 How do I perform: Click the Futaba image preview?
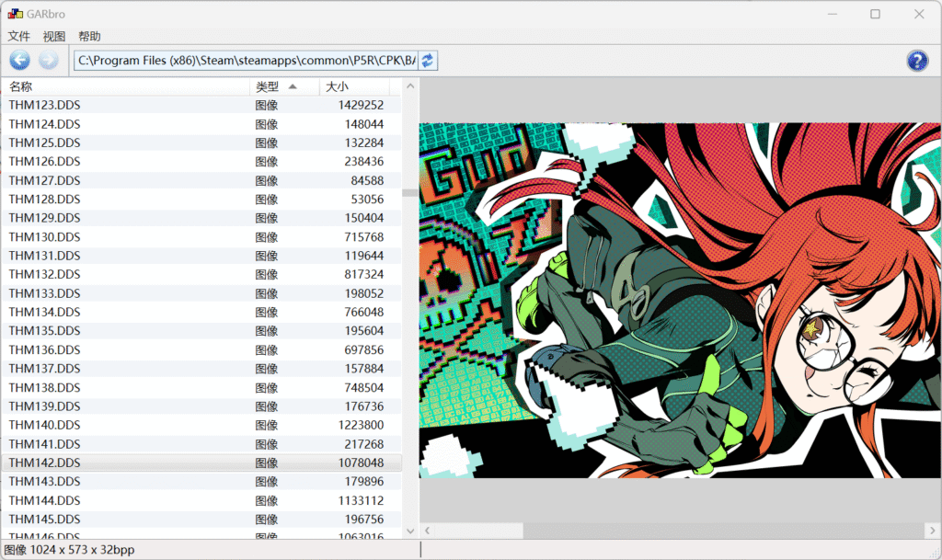click(680, 300)
